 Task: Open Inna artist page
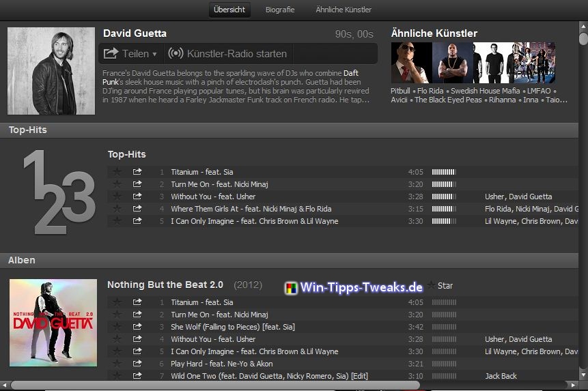[x=531, y=100]
